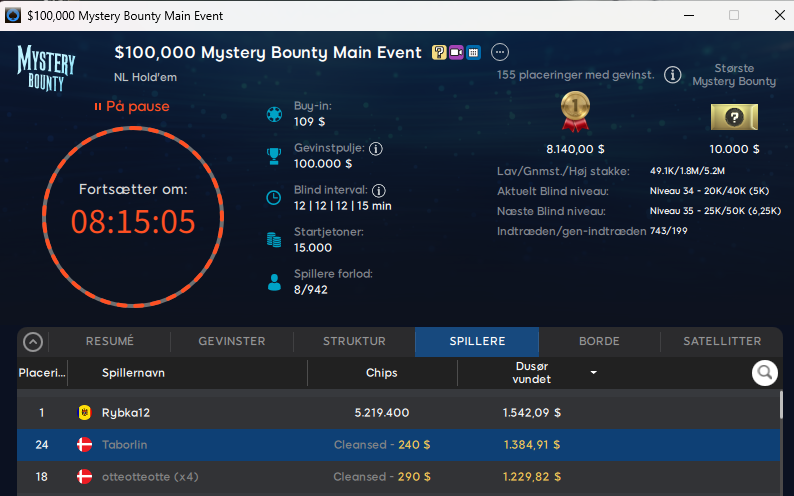This screenshot has height=496, width=794.
Task: Collapse the tournament info panel with chevron
Action: (x=33, y=342)
